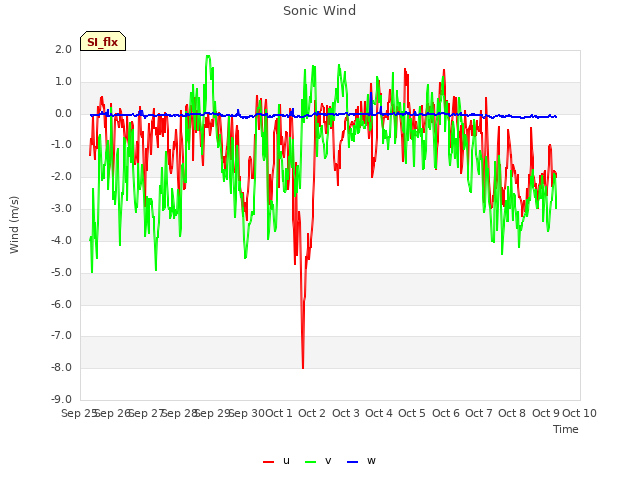640x480 pixels.
Task: Click the Oct 3 x-axis tick label
Action: (x=346, y=413)
